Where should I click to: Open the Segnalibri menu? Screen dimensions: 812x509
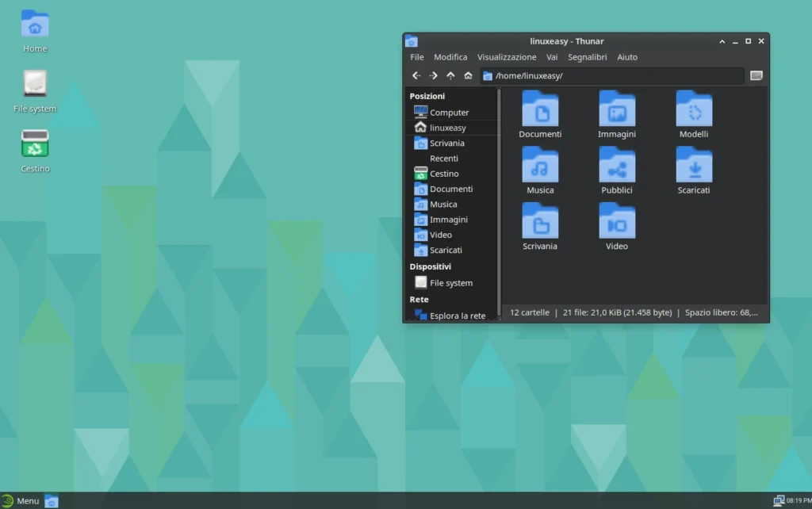[587, 56]
